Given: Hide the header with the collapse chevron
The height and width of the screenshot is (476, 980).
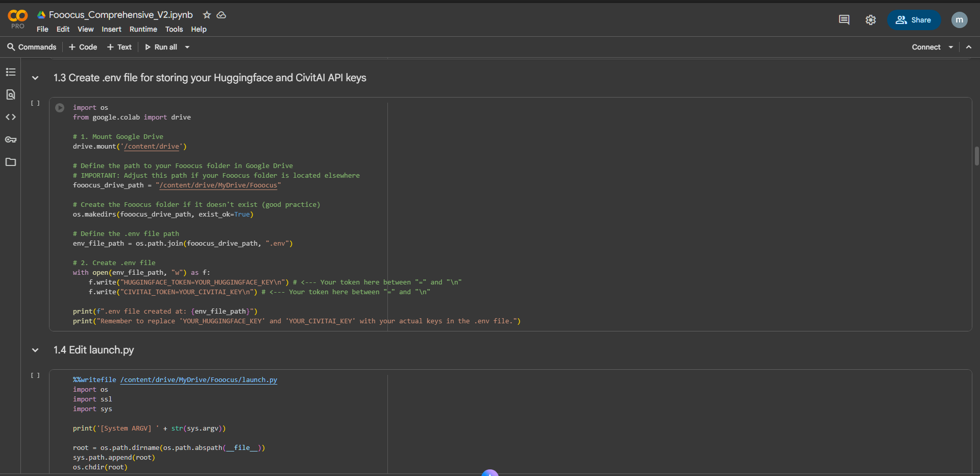Looking at the screenshot, I should (x=969, y=47).
